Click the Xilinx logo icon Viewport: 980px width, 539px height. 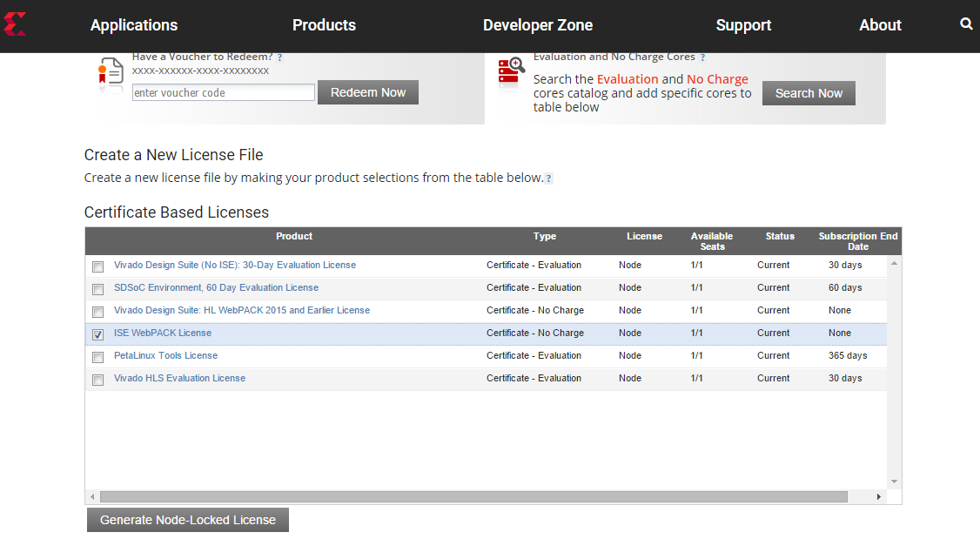(15, 24)
